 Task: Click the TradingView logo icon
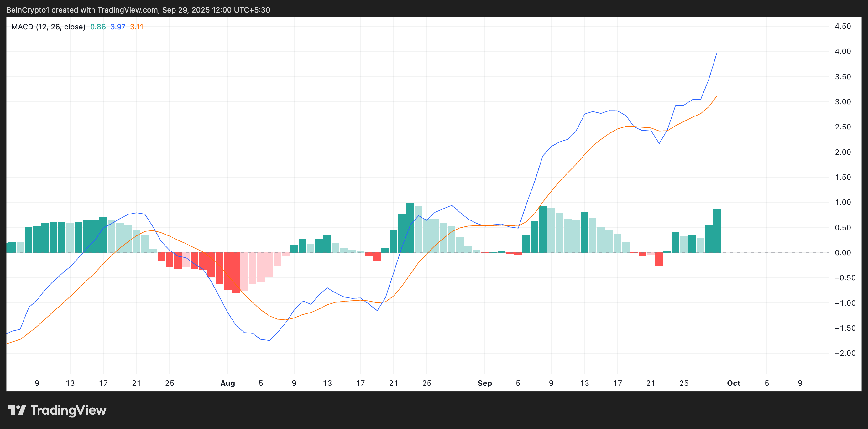(x=18, y=410)
